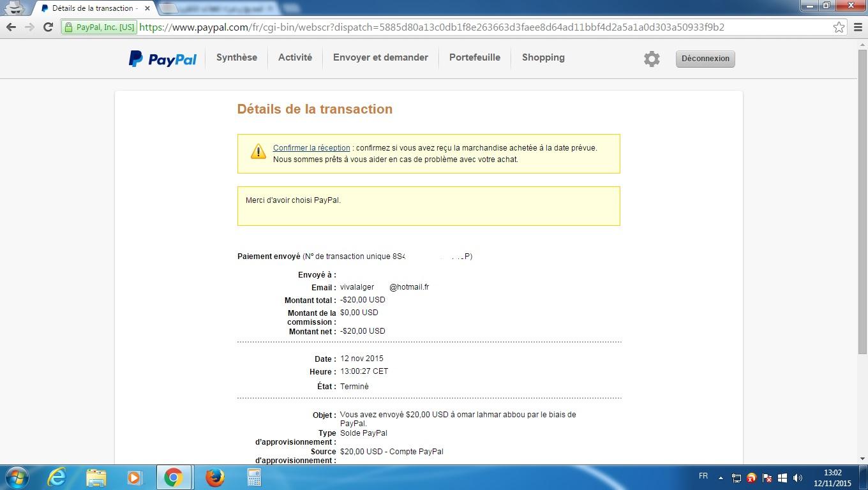Click the browser forward arrow

coord(29,27)
